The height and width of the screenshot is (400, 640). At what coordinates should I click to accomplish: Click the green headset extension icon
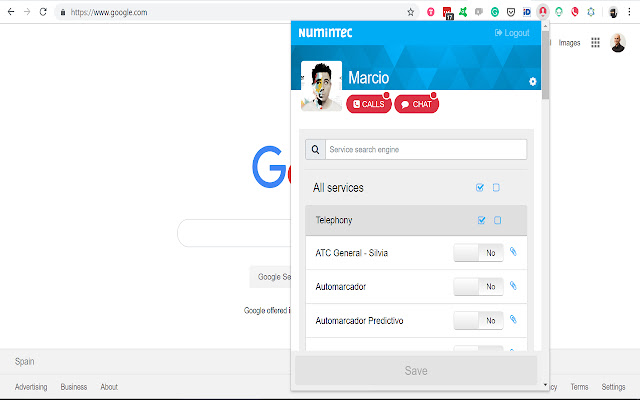pyautogui.click(x=559, y=12)
